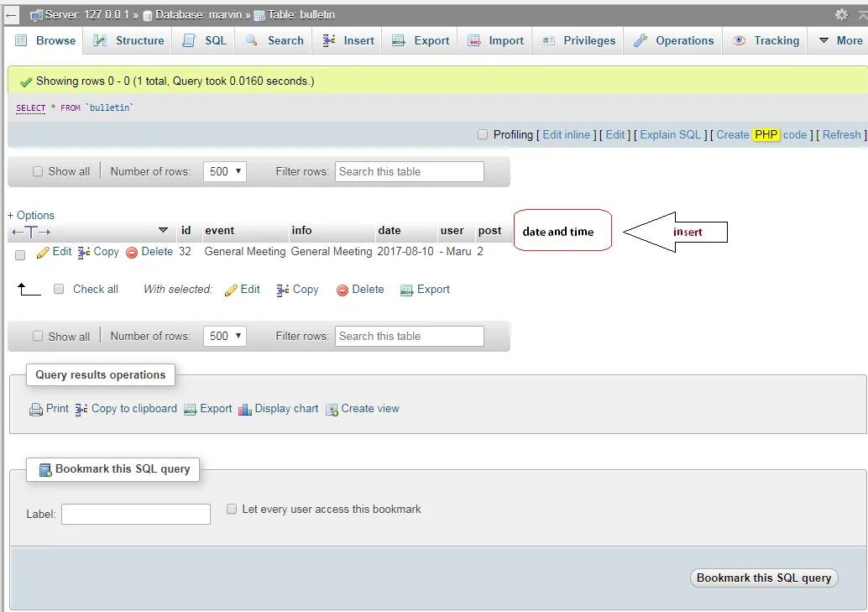The width and height of the screenshot is (868, 612).
Task: Click the Edit inline link
Action: coord(566,134)
